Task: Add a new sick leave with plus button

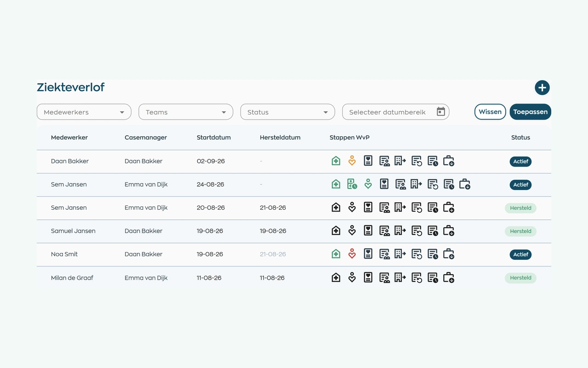Action: click(x=542, y=87)
